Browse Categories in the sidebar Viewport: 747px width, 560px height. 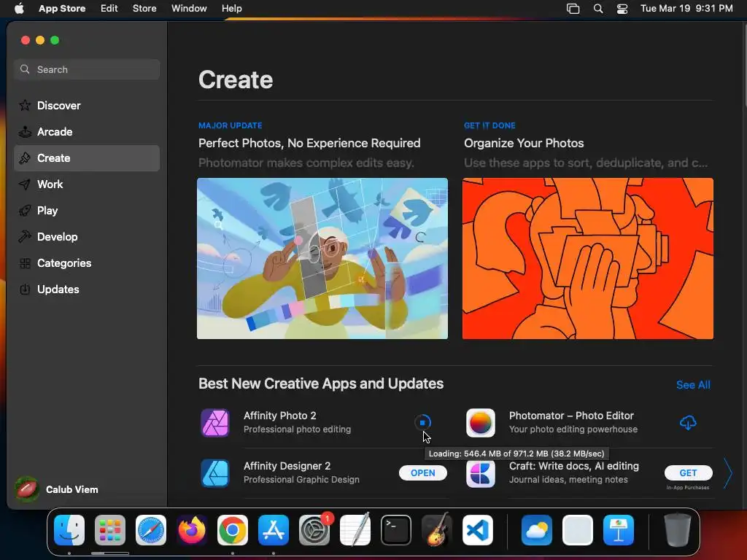click(x=87, y=262)
